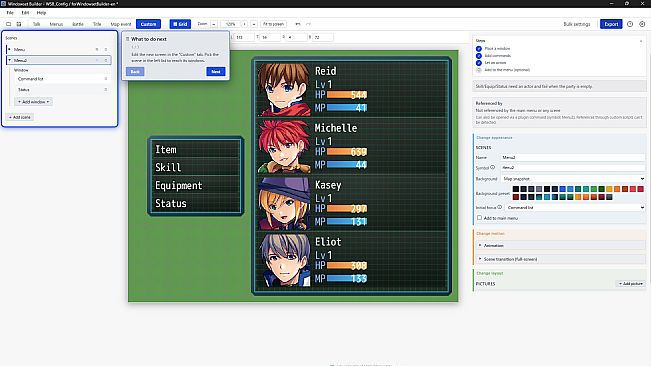Open the Edit menu
651x366 pixels.
25,13
